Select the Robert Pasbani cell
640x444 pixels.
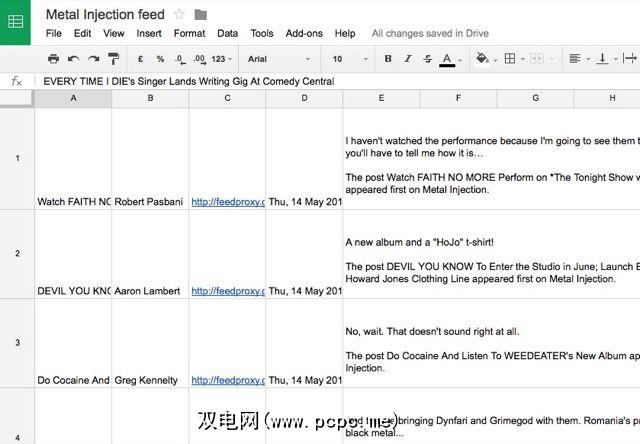[150, 159]
